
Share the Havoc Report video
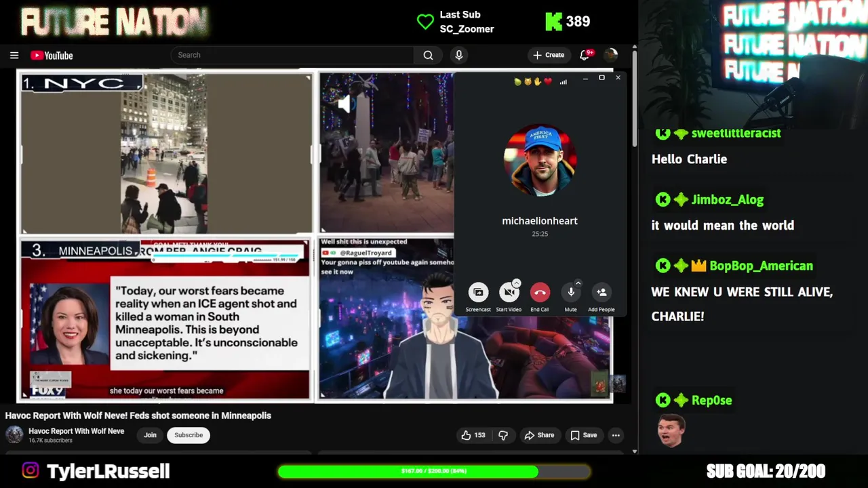coord(540,435)
